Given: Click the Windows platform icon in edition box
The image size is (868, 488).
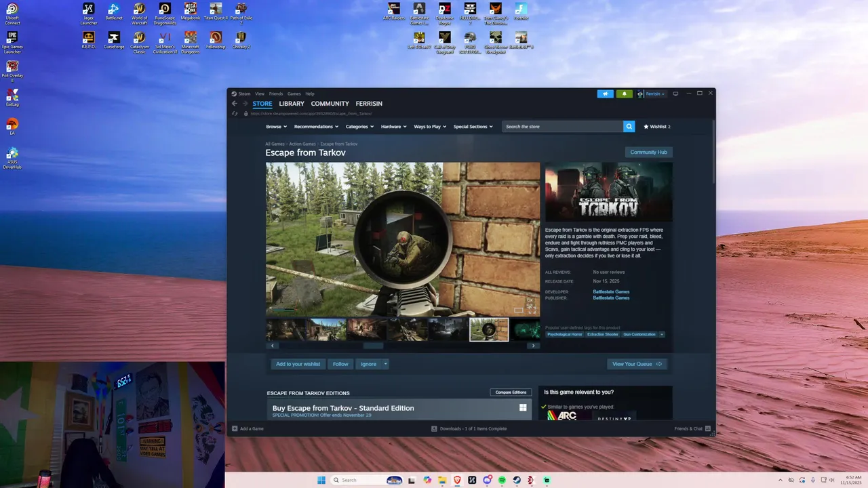Looking at the screenshot, I should click(523, 408).
